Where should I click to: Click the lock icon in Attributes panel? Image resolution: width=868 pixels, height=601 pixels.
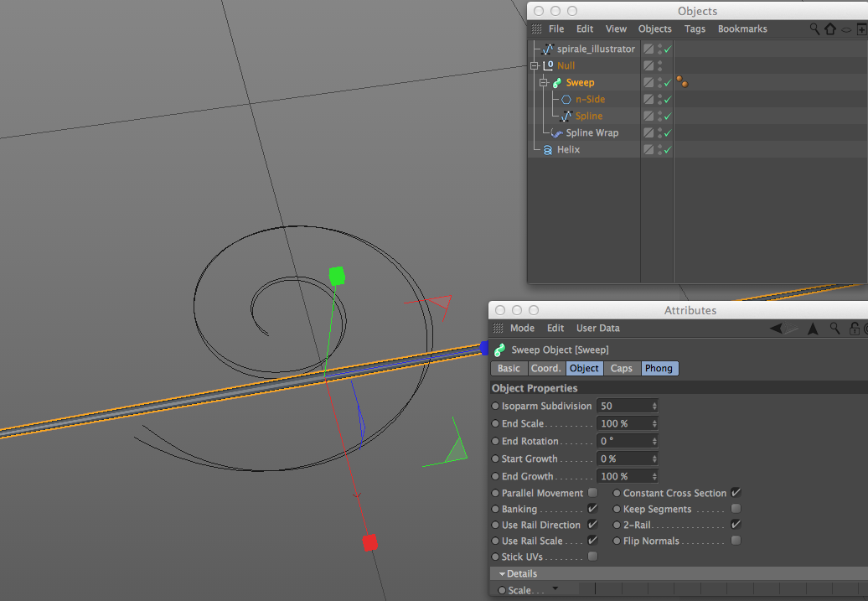854,329
